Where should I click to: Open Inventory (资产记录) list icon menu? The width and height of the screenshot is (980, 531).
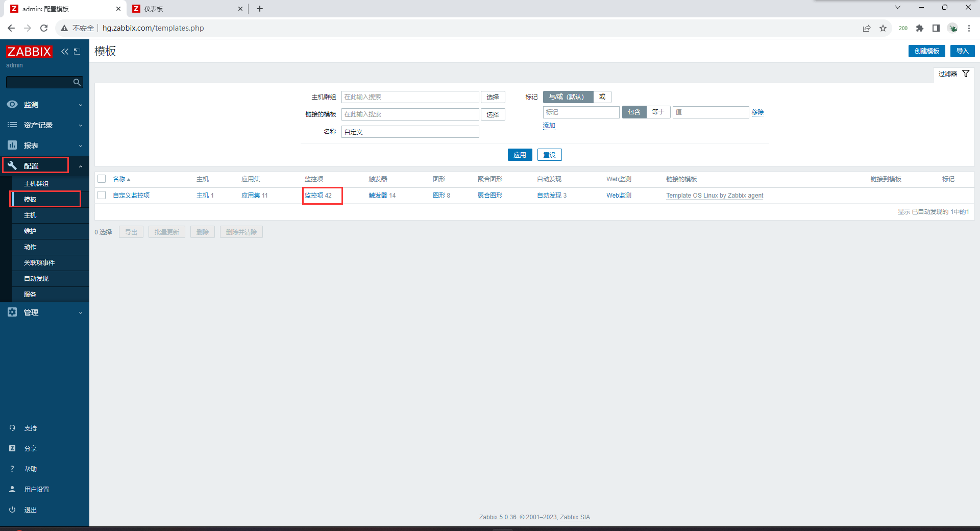12,125
